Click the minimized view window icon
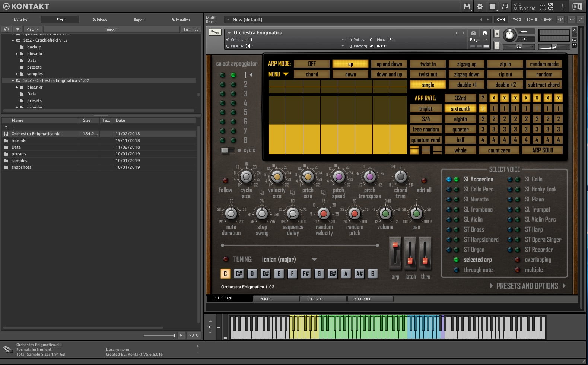The image size is (588, 365). click(505, 6)
